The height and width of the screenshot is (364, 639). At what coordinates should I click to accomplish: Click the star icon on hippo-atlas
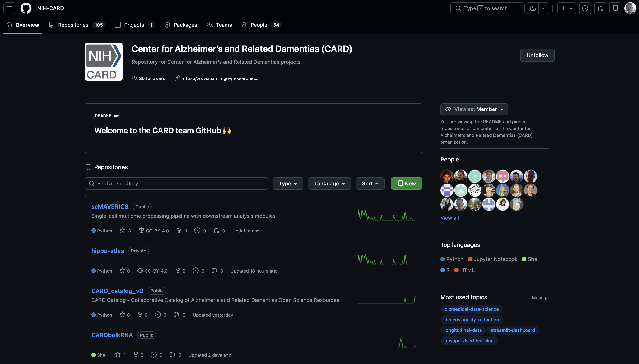coord(122,270)
